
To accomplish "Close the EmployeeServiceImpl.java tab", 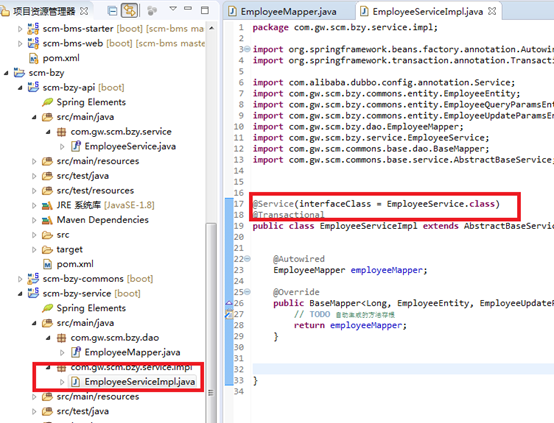I will (492, 11).
